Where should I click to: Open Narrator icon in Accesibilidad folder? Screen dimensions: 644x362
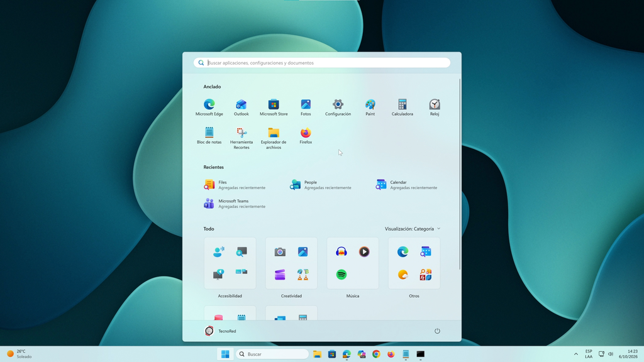pos(218,275)
